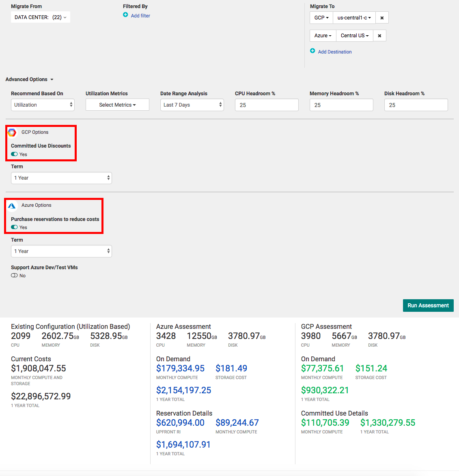459x476 pixels.
Task: Click the 3428 Azure CPU count
Action: (166, 336)
